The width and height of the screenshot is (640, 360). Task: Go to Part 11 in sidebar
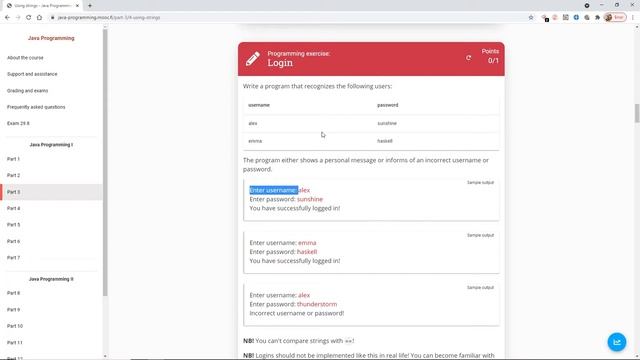click(x=15, y=343)
